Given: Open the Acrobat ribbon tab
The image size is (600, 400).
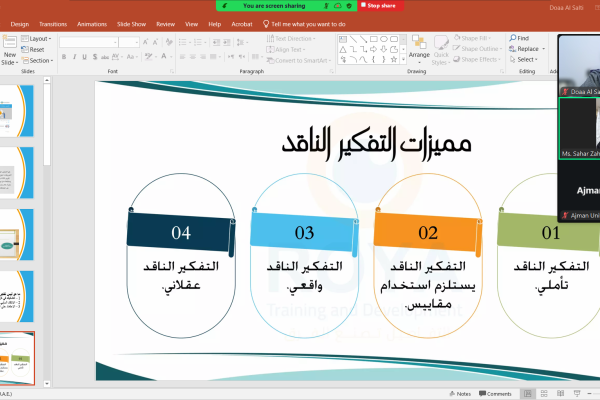Looking at the screenshot, I should click(x=242, y=24).
